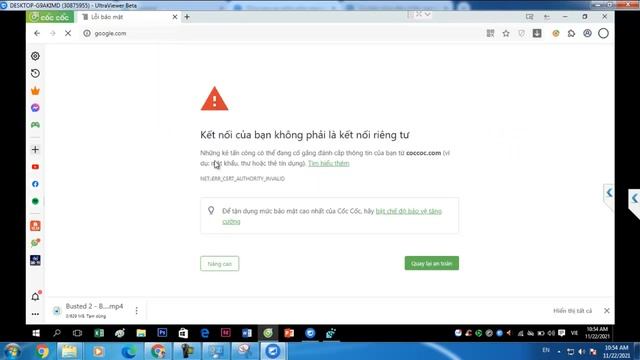
Task: Click the shield protection icon
Action: click(522, 33)
